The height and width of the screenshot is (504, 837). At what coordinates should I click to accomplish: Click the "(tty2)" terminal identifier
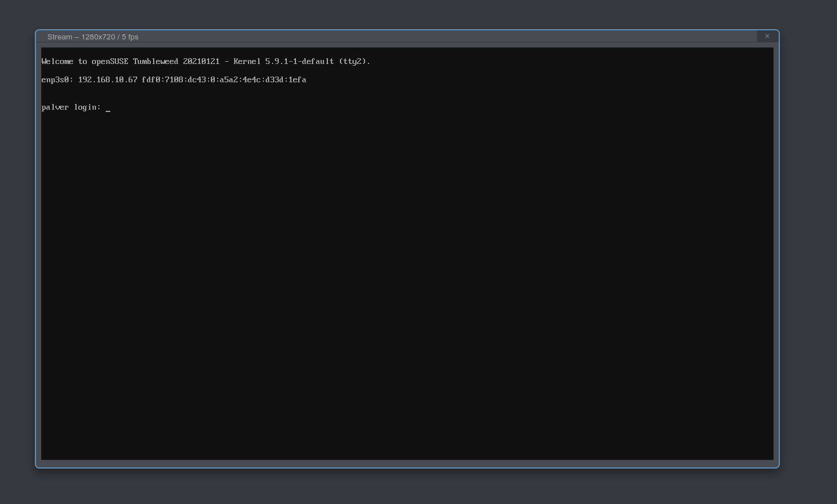pos(354,62)
